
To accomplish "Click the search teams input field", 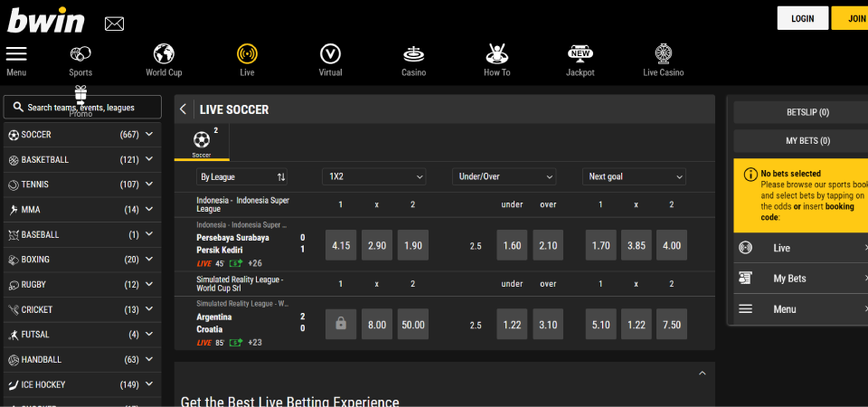I will coord(82,107).
